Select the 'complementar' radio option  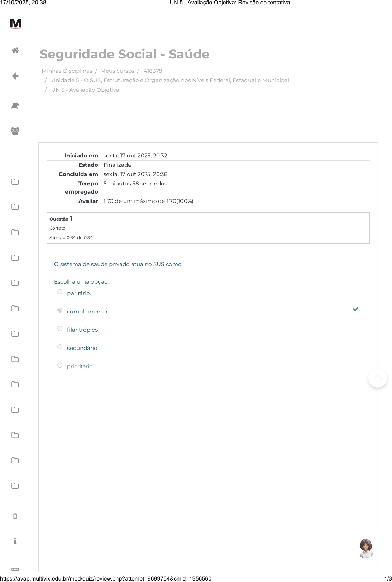tap(60, 310)
